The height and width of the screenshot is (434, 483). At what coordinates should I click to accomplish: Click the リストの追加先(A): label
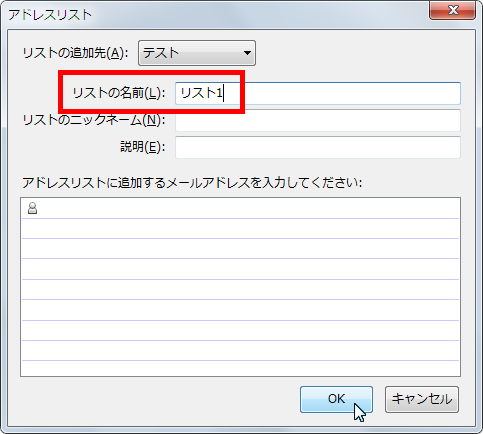[x=75, y=53]
